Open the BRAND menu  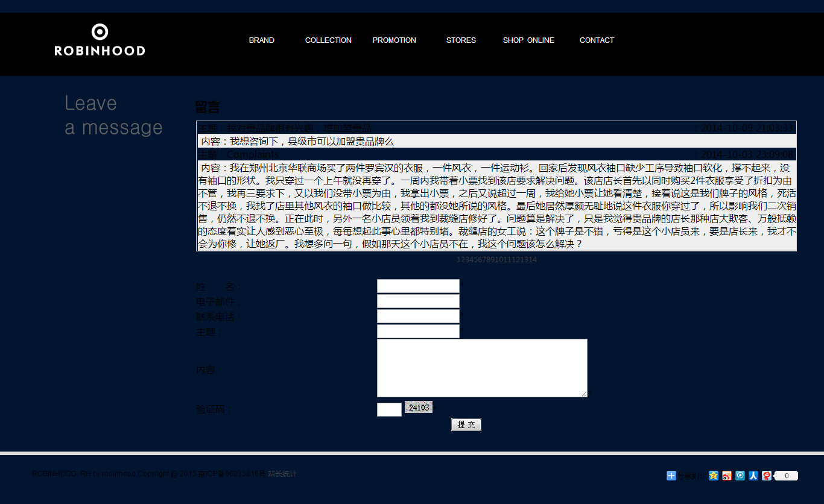(262, 40)
